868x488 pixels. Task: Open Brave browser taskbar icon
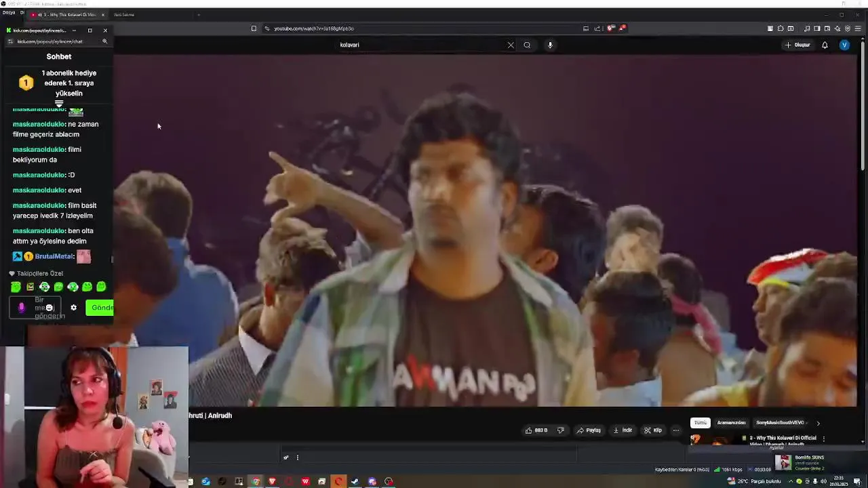click(x=272, y=482)
